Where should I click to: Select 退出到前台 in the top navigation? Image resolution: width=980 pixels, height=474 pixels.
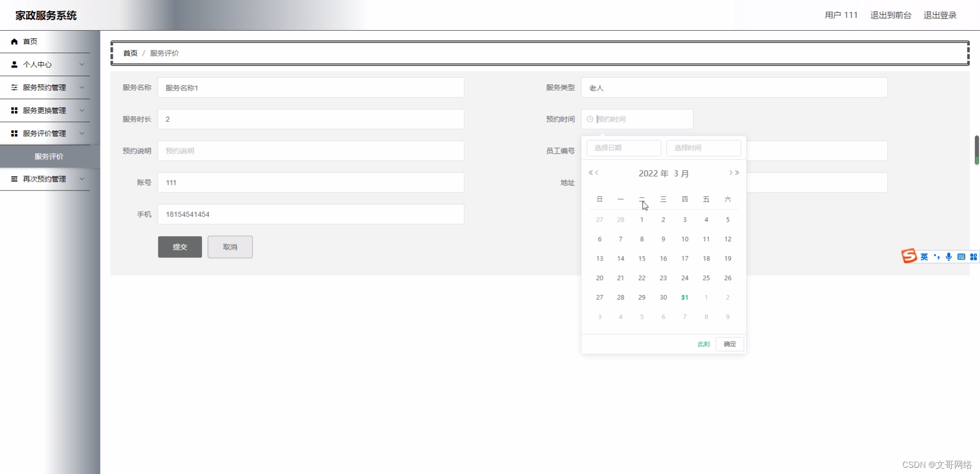coord(891,15)
